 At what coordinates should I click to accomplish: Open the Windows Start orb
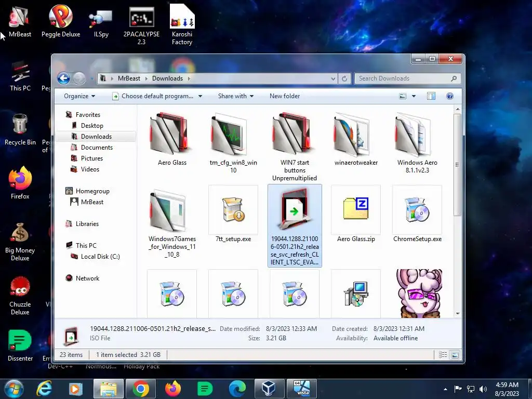[x=14, y=389]
